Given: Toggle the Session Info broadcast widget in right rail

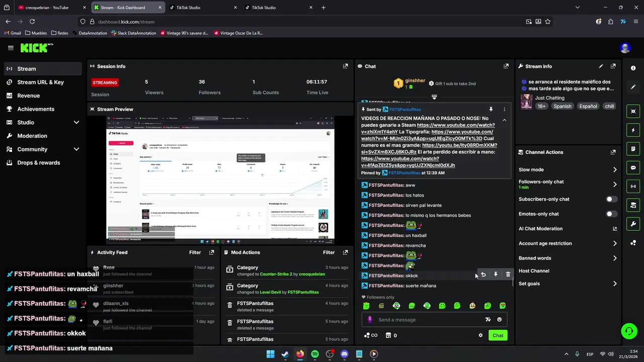Looking at the screenshot, I should [x=633, y=187].
